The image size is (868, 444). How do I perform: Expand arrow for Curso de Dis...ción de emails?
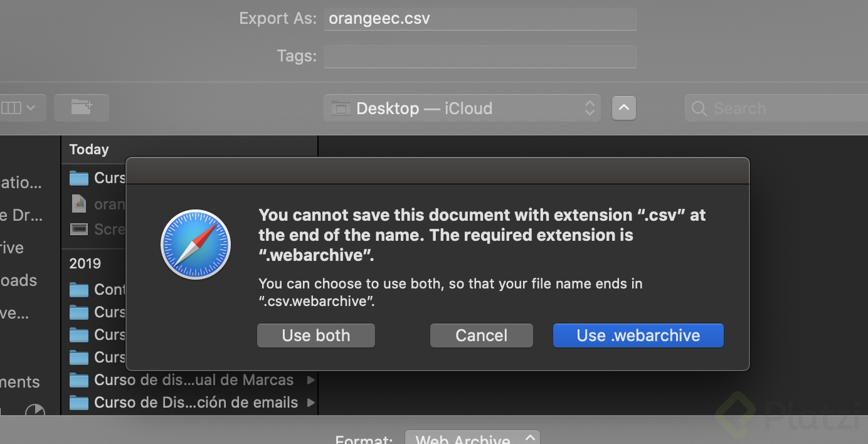click(310, 403)
